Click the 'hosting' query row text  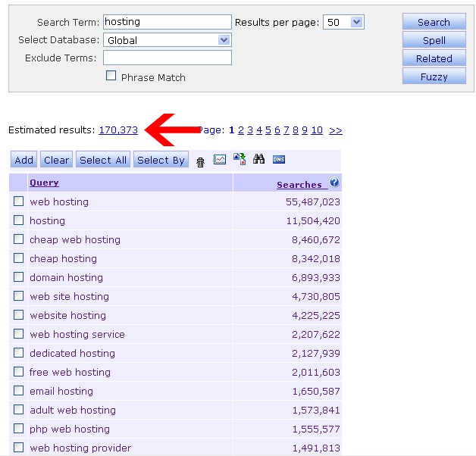point(47,220)
